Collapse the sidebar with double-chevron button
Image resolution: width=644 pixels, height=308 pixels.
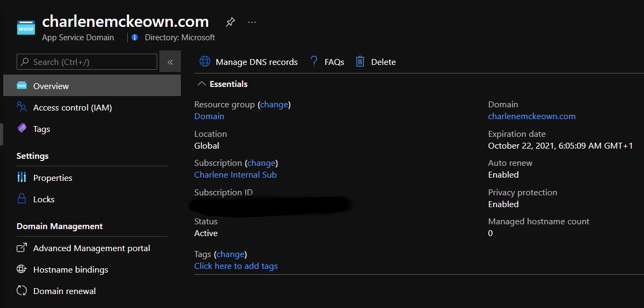tap(170, 62)
